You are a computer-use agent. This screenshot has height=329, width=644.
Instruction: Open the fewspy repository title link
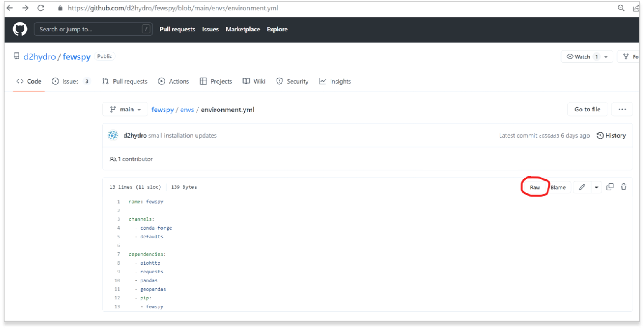point(77,57)
